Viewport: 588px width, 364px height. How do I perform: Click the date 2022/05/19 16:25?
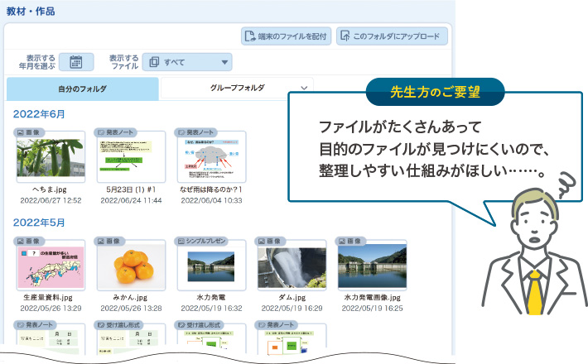(x=373, y=309)
